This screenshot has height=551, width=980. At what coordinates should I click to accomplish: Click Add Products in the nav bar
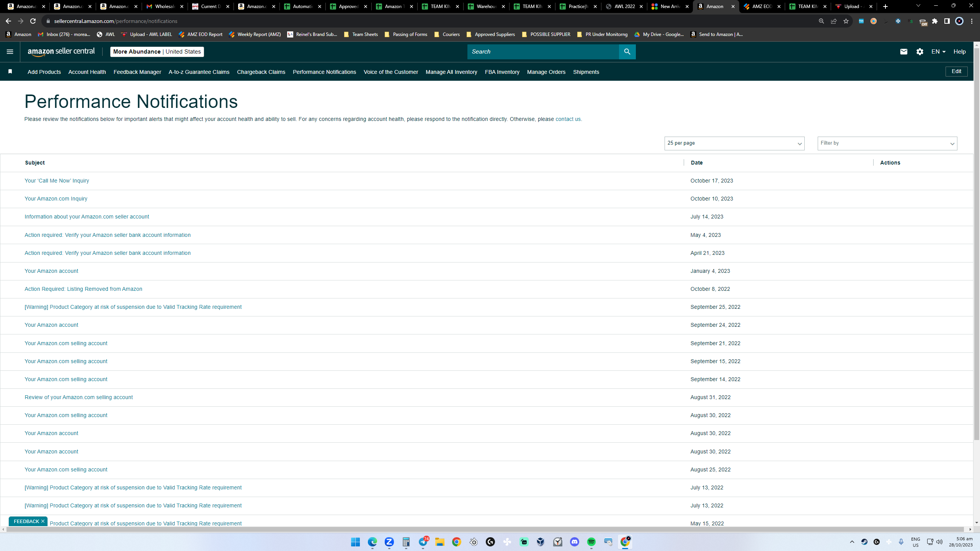pyautogui.click(x=44, y=72)
